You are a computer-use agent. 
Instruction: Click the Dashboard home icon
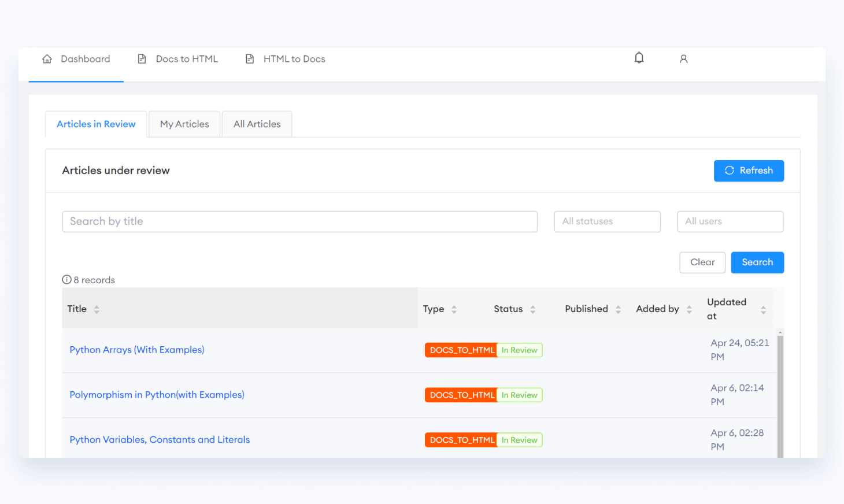point(47,58)
